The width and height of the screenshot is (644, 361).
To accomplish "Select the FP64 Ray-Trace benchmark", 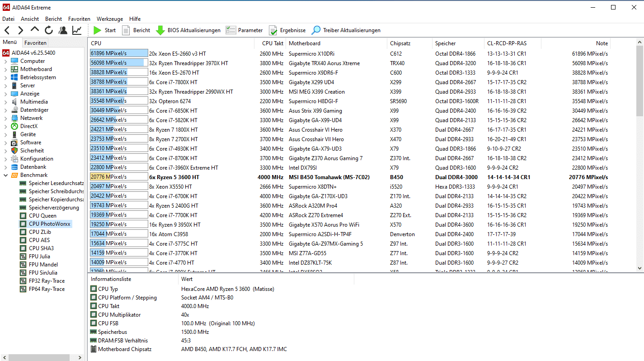I will pos(47,289).
